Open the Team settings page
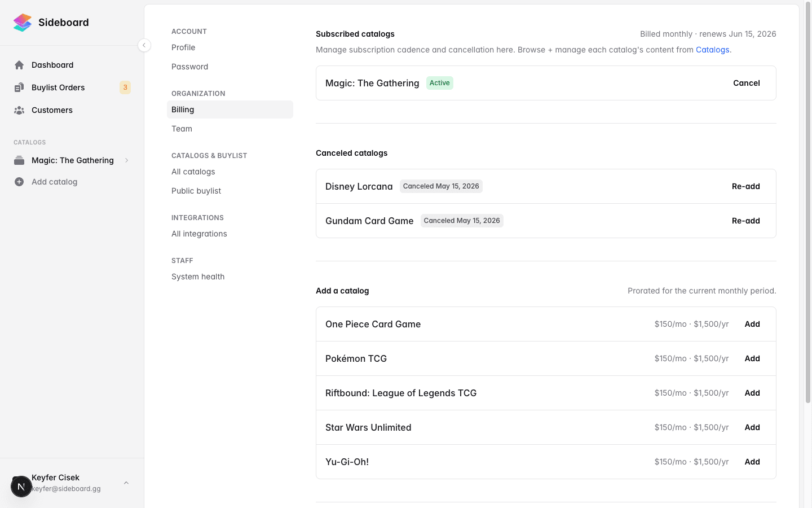This screenshot has height=508, width=812. click(230, 129)
